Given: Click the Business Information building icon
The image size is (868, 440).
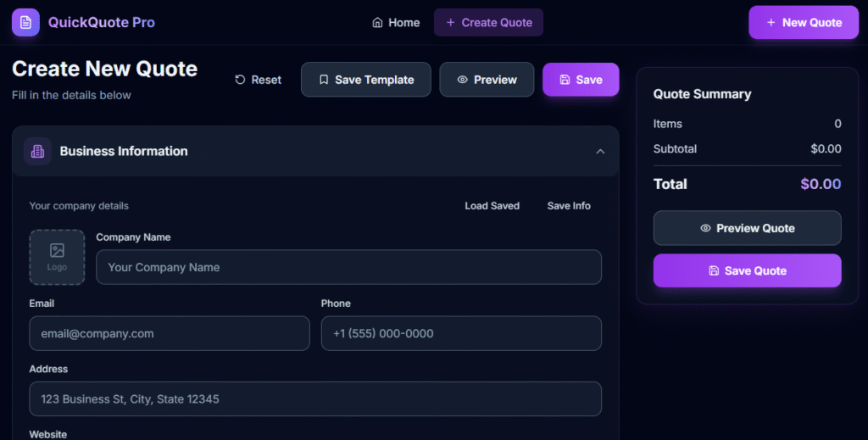Looking at the screenshot, I should coord(37,151).
